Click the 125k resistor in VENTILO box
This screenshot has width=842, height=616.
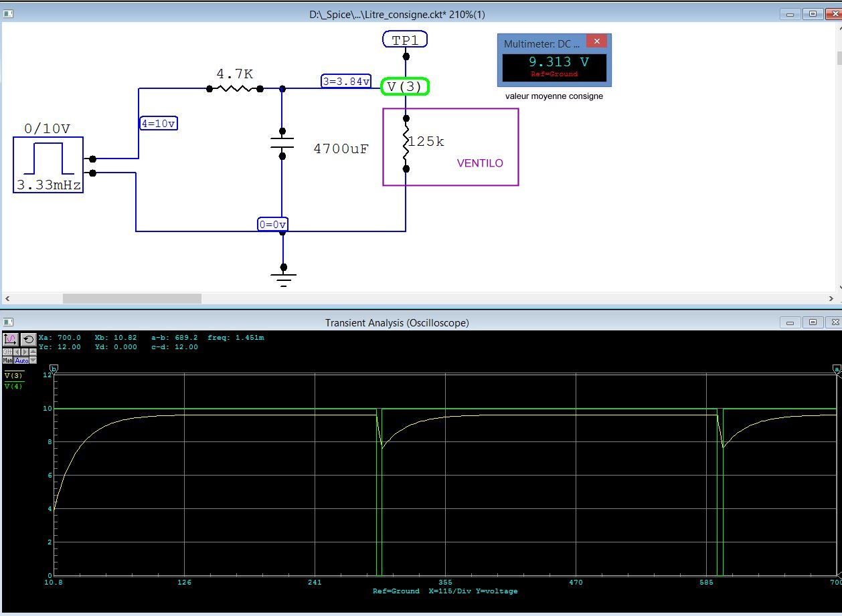(x=406, y=142)
